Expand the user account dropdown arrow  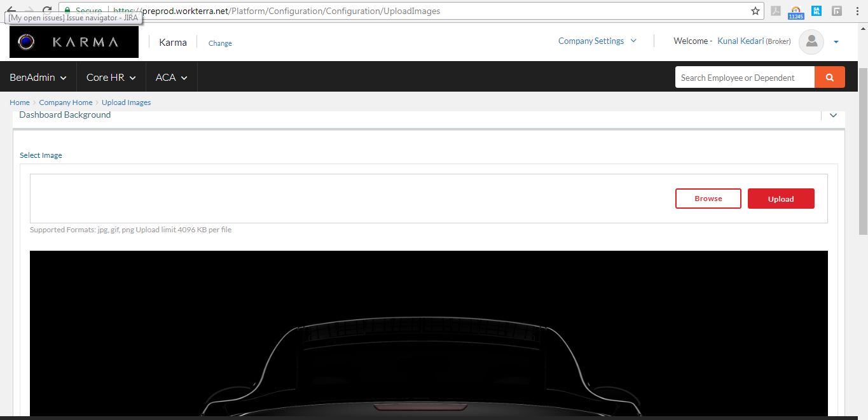(x=836, y=42)
